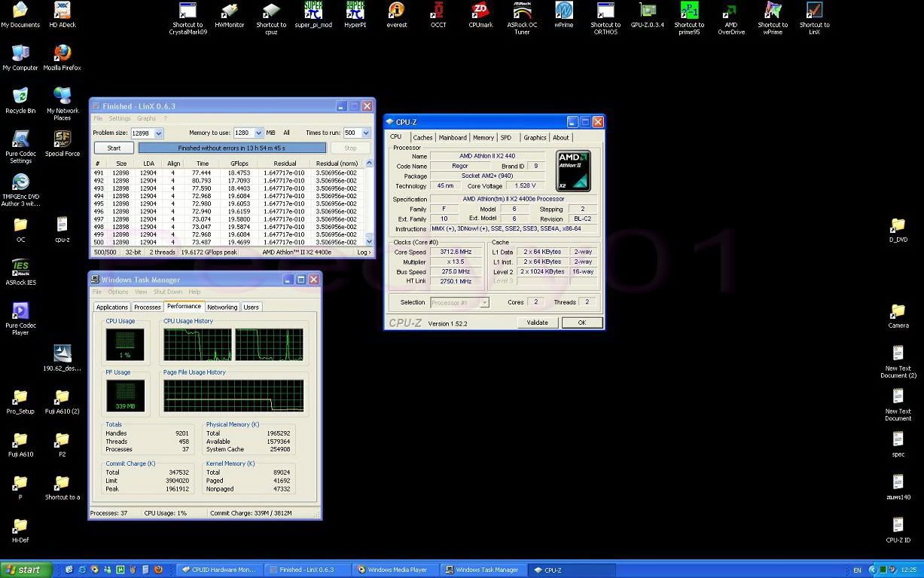Open My Network Places icon

pyautogui.click(x=62, y=105)
